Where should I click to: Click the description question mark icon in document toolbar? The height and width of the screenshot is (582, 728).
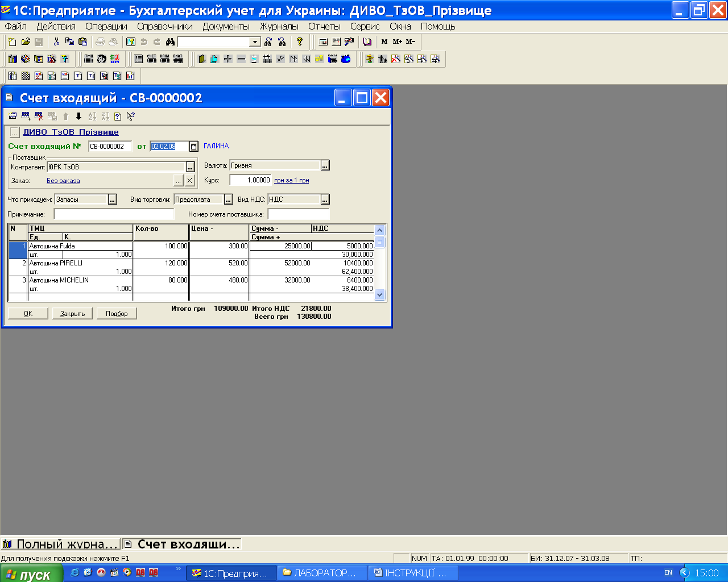click(x=118, y=116)
